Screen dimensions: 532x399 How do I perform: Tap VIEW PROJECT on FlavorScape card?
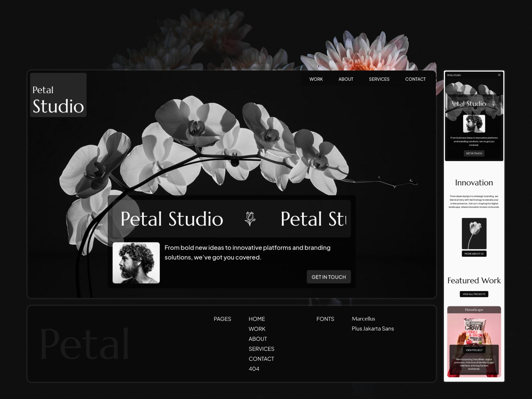(x=474, y=350)
